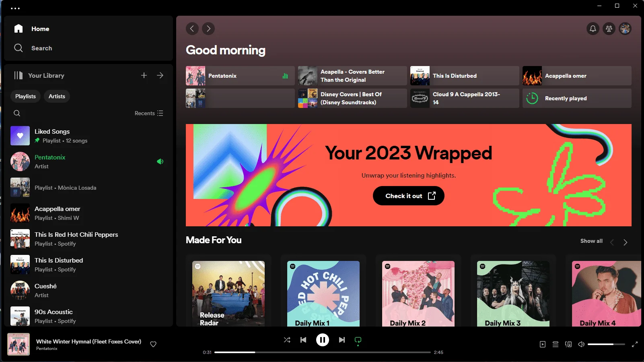Open Cueshé artist in library
The image size is (644, 362).
(88, 290)
